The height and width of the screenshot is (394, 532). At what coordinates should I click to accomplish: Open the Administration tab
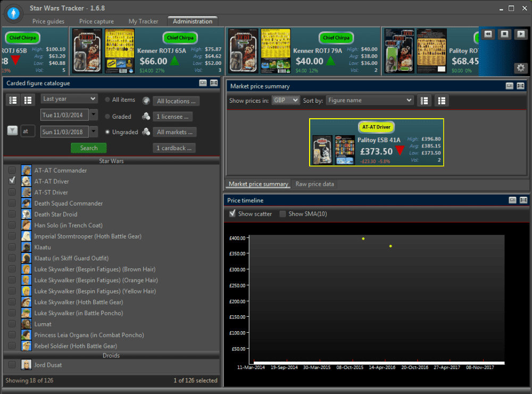[193, 21]
